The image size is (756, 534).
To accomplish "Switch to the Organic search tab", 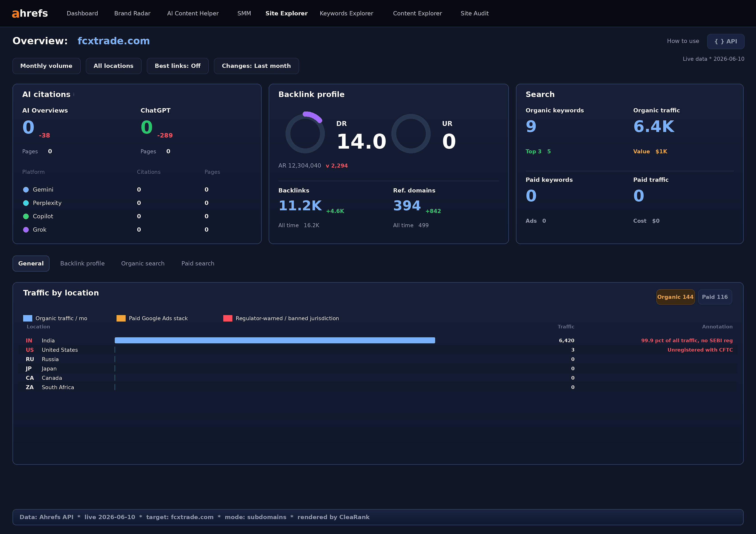I will click(143, 263).
